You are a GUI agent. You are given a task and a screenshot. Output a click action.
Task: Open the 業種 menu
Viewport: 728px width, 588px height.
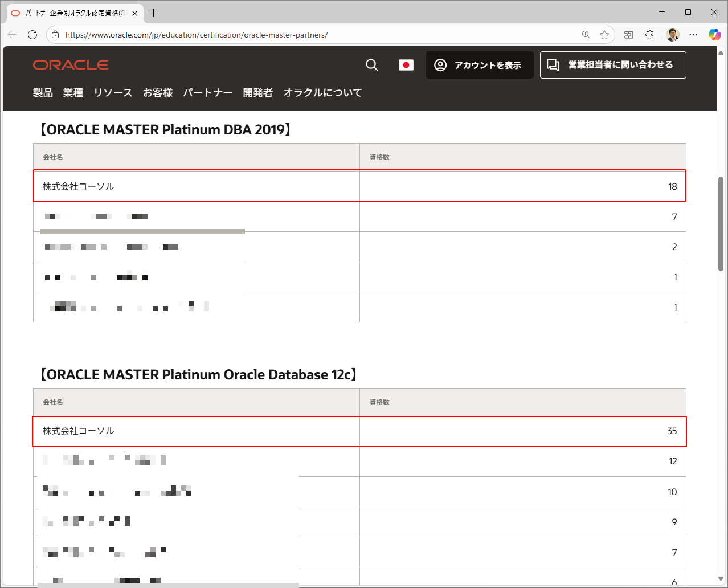click(73, 92)
